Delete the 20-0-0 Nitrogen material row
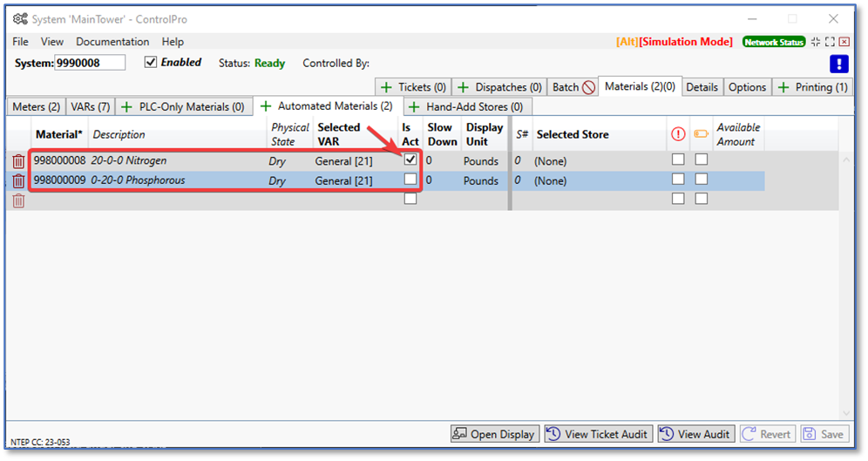 18,161
